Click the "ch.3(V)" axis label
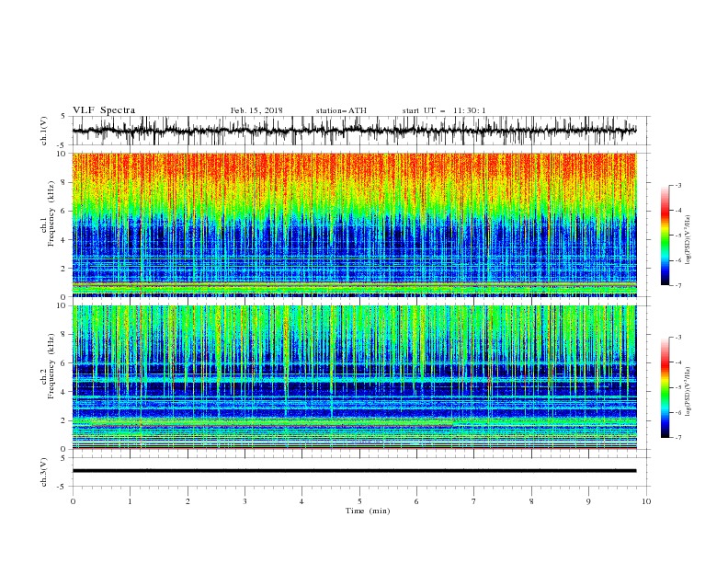Screen dimensions: 728x563 coord(44,472)
